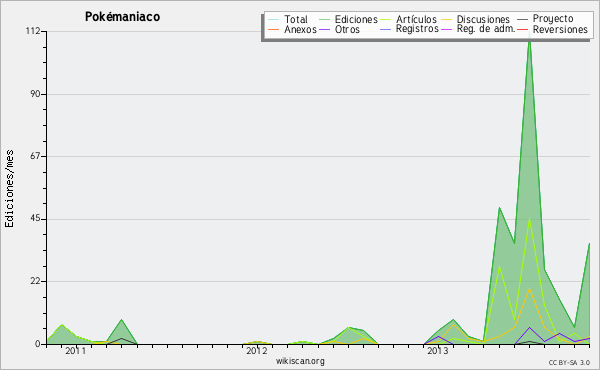Click the purple Otros line swatch
This screenshot has height=370, width=600.
pyautogui.click(x=324, y=29)
